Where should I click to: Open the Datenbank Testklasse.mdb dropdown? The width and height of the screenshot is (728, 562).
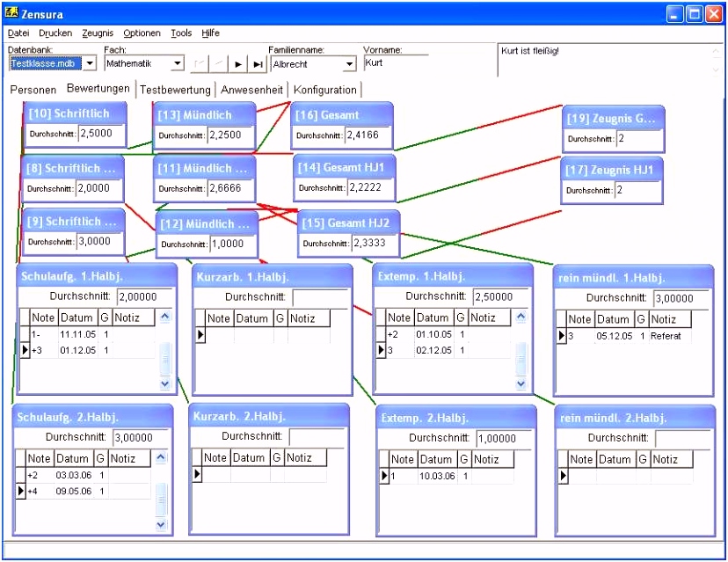pos(90,62)
